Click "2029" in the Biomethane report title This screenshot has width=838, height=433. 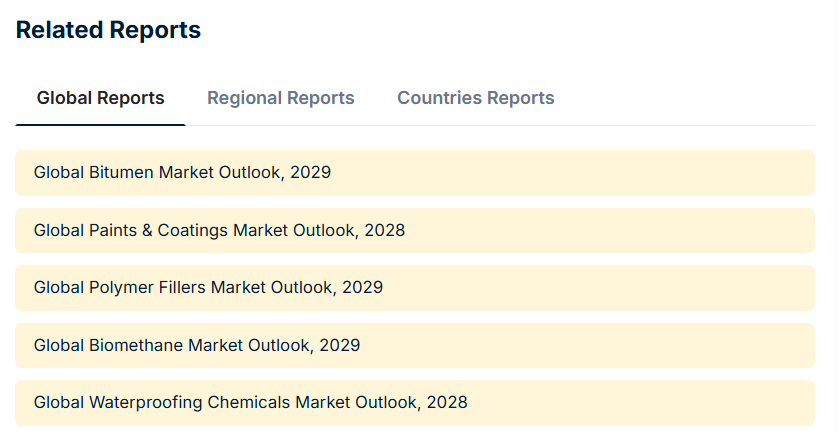coord(340,345)
